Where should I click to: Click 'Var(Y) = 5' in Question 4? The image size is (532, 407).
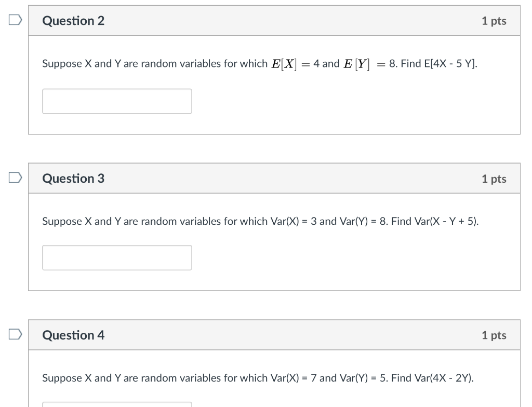(x=363, y=378)
